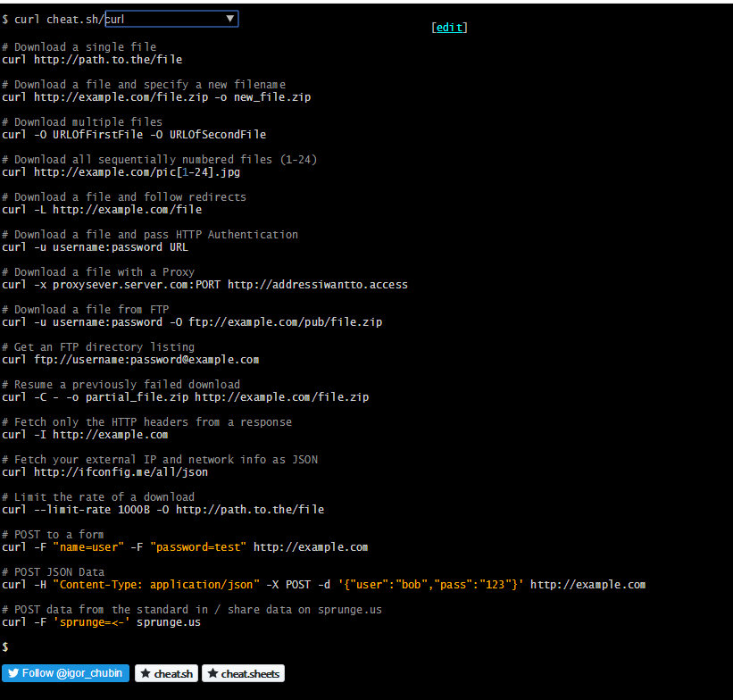Open the cheat.sh GitHub star button
The width and height of the screenshot is (733, 700).
point(166,673)
